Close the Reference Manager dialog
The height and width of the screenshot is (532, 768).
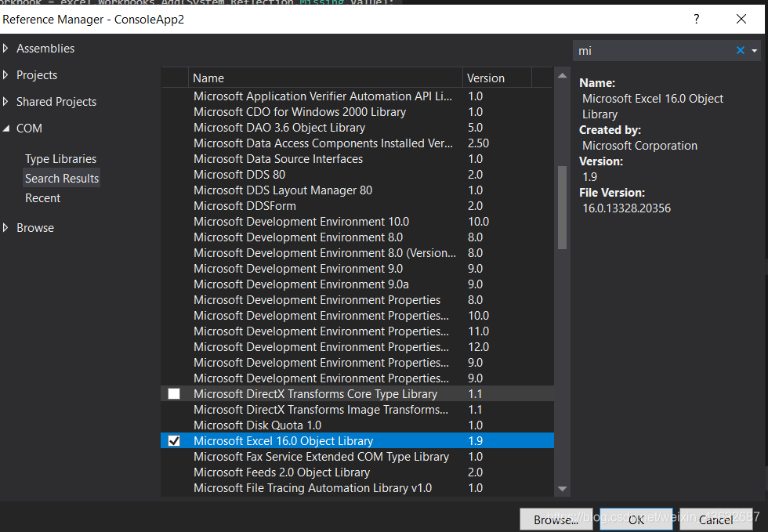point(741,19)
